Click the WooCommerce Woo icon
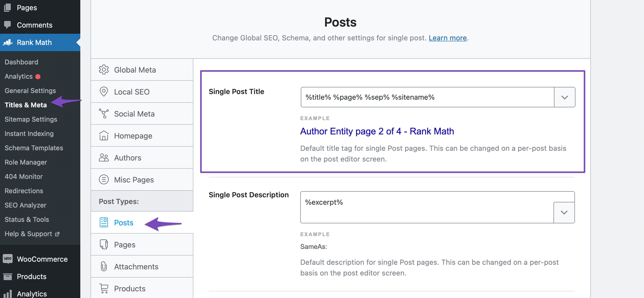Screen dimensions: 644x298 [8, 259]
